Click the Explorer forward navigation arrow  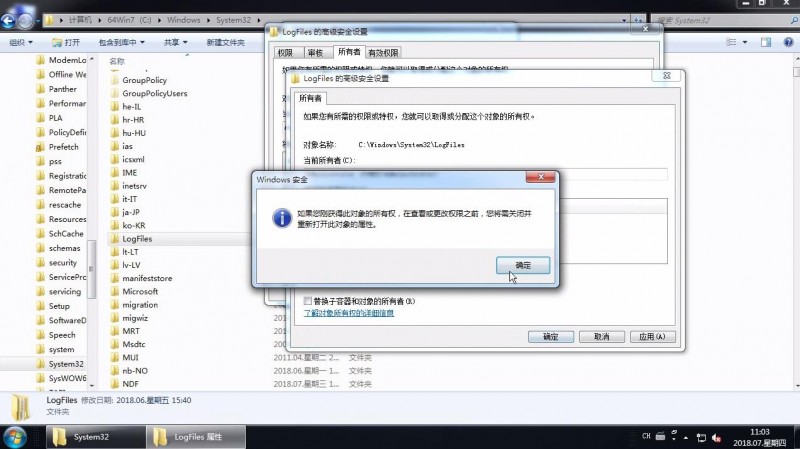point(26,21)
